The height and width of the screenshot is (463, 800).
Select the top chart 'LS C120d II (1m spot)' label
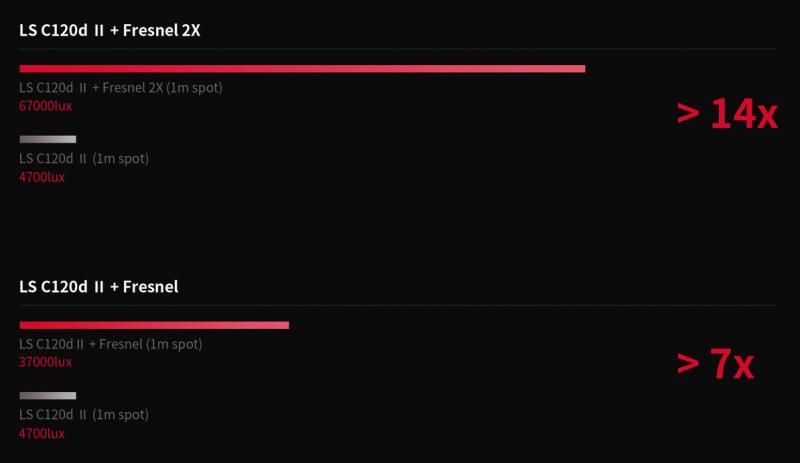84,159
